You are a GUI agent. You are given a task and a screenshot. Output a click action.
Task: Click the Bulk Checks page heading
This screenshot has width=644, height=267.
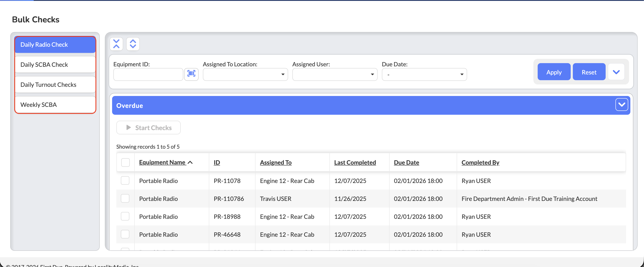[x=36, y=20]
